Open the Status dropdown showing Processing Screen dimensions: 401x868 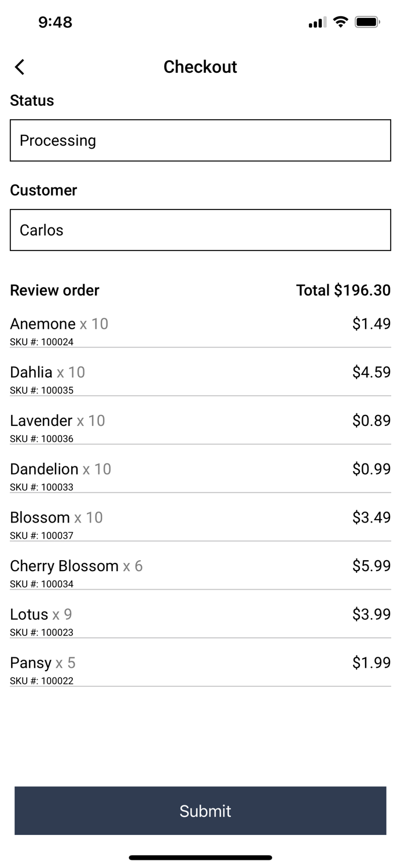pyautogui.click(x=200, y=140)
